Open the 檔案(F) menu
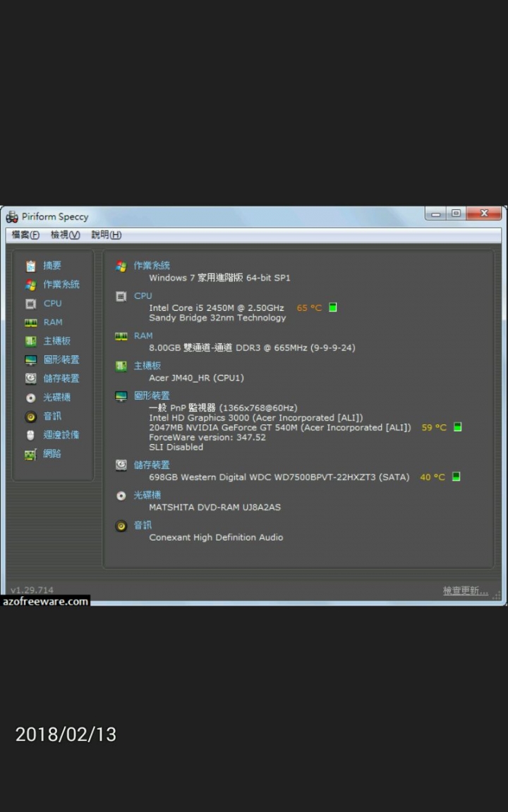The height and width of the screenshot is (812, 508). point(25,235)
